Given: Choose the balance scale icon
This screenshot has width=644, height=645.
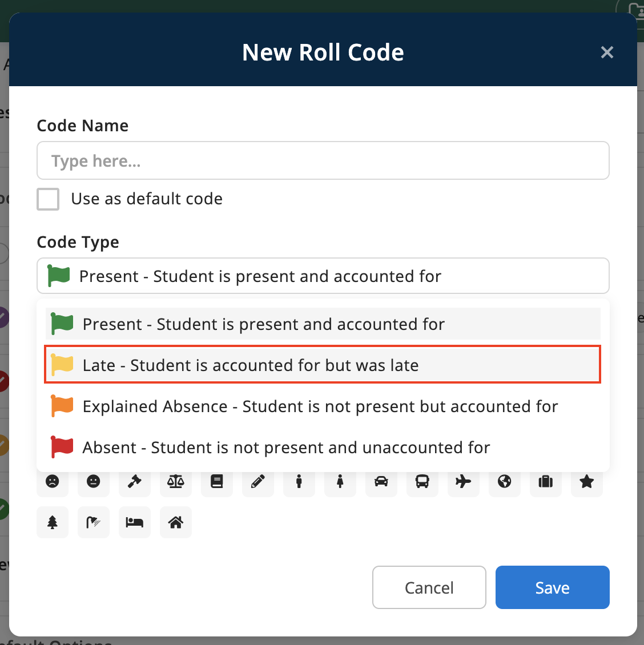Looking at the screenshot, I should (176, 482).
